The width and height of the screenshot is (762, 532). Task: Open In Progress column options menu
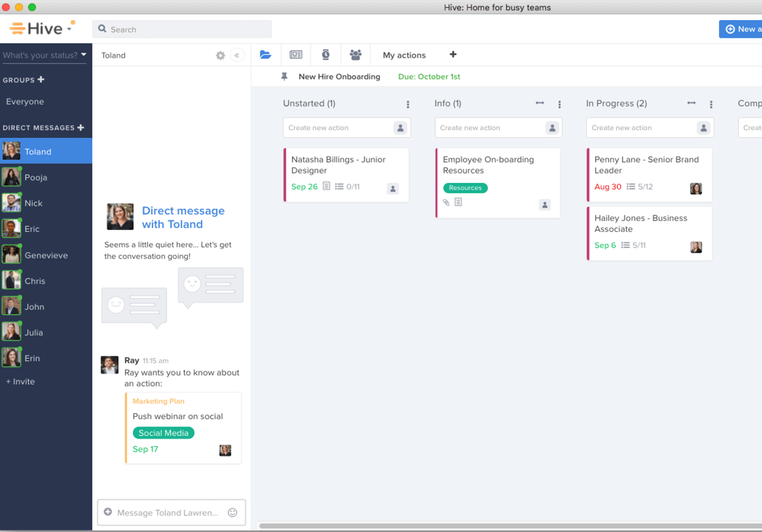tap(711, 104)
